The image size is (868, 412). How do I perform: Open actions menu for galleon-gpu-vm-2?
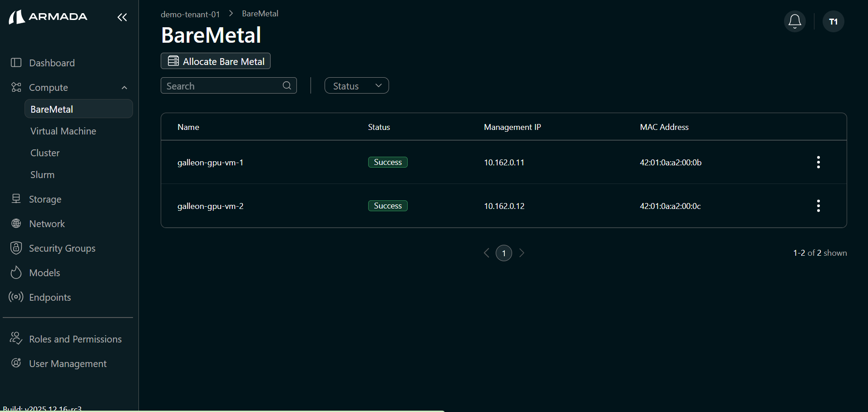[x=818, y=206]
